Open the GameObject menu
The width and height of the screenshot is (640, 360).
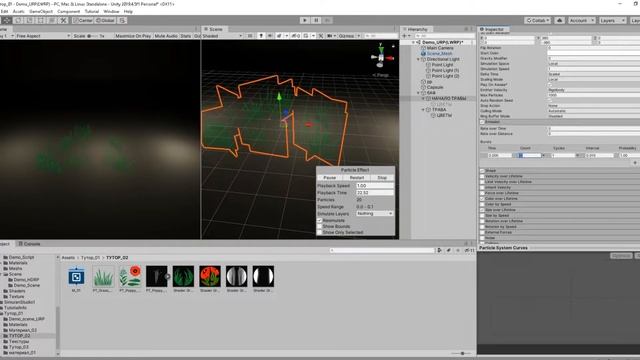[41, 11]
